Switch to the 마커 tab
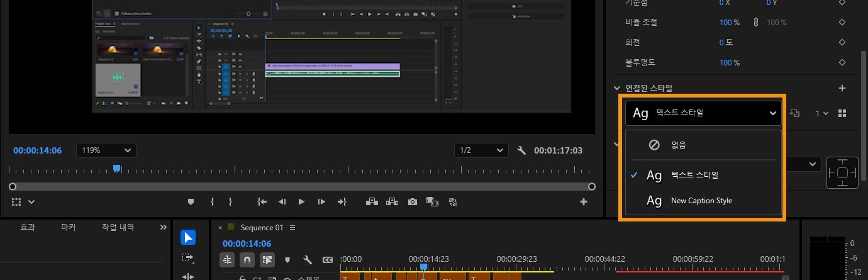Screen dimensions: 868x280 click(x=69, y=227)
